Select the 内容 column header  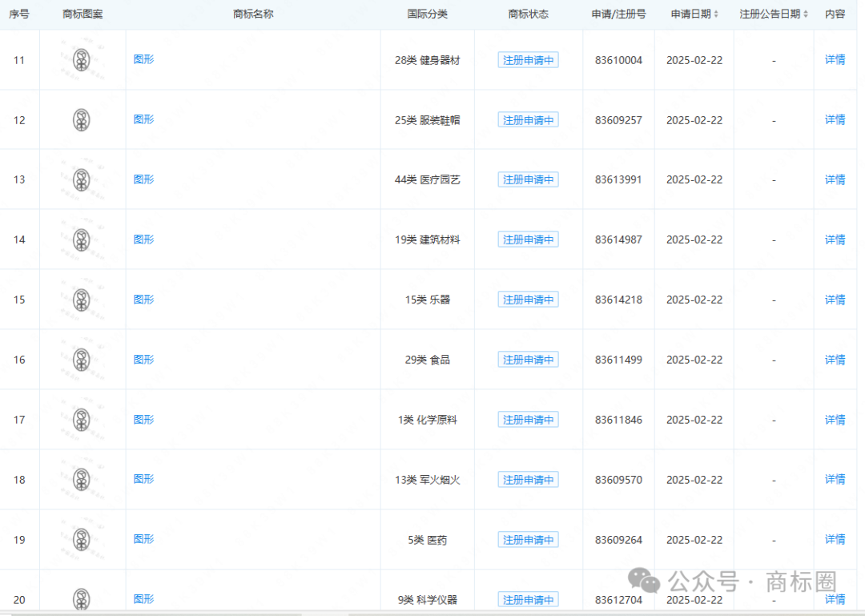pos(835,14)
